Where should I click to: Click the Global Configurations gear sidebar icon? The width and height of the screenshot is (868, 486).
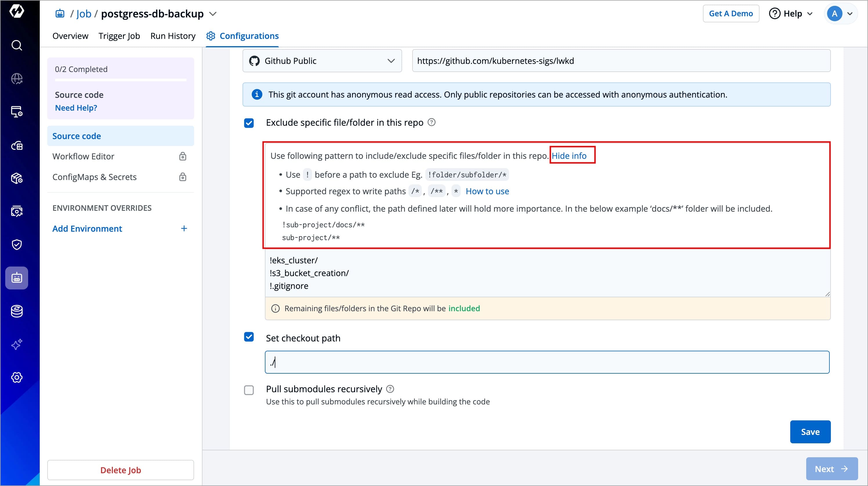[17, 377]
